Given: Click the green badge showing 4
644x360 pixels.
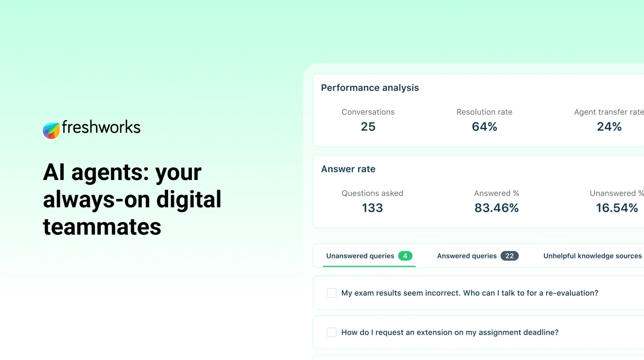Looking at the screenshot, I should coord(405,256).
